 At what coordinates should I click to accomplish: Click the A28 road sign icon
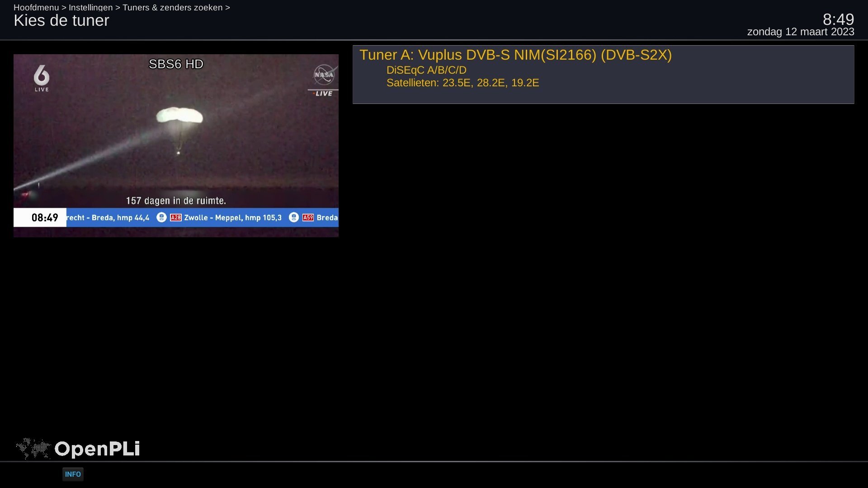coord(175,217)
